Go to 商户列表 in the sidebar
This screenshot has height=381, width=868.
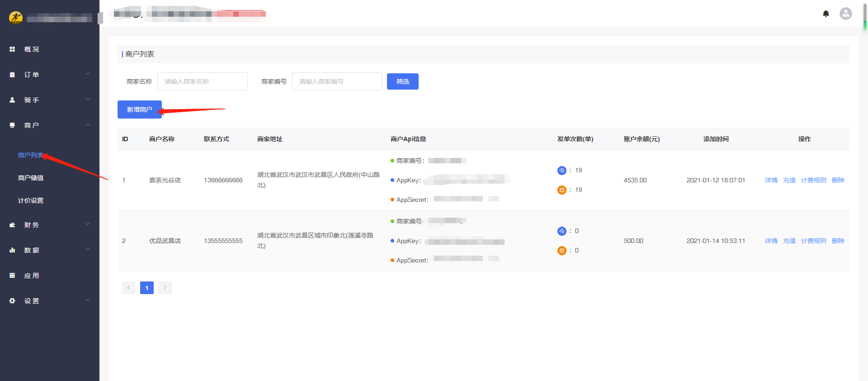click(30, 155)
